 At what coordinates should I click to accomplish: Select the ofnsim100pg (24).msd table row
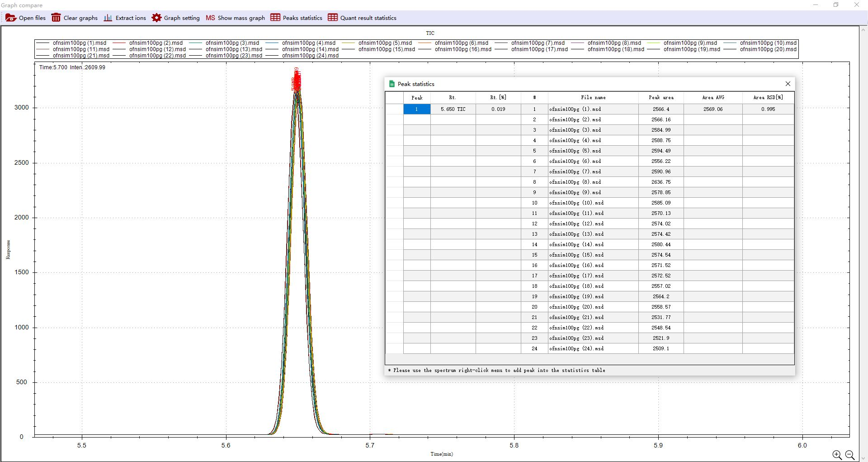click(x=576, y=348)
